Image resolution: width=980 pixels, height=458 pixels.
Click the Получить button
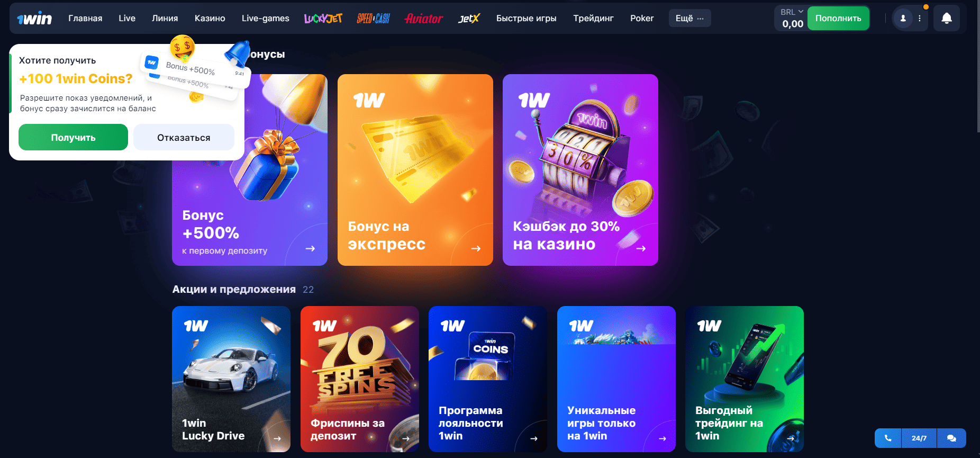[x=73, y=137]
